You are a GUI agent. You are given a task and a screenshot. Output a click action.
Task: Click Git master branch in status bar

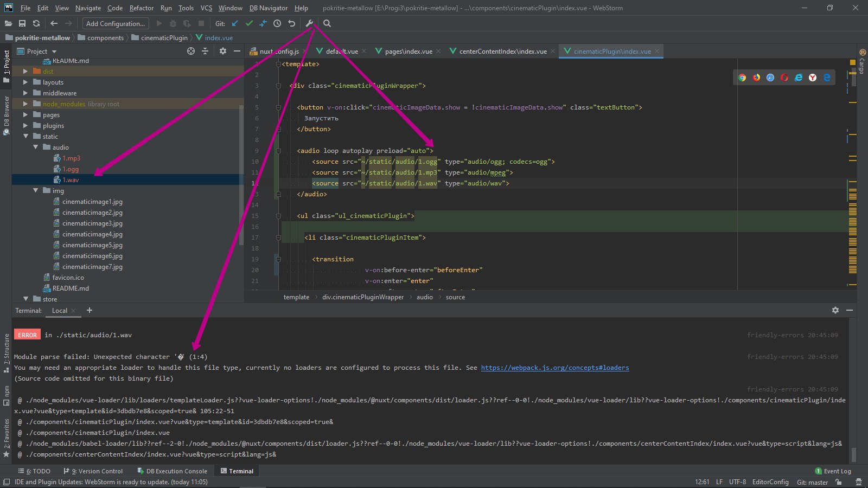point(812,482)
